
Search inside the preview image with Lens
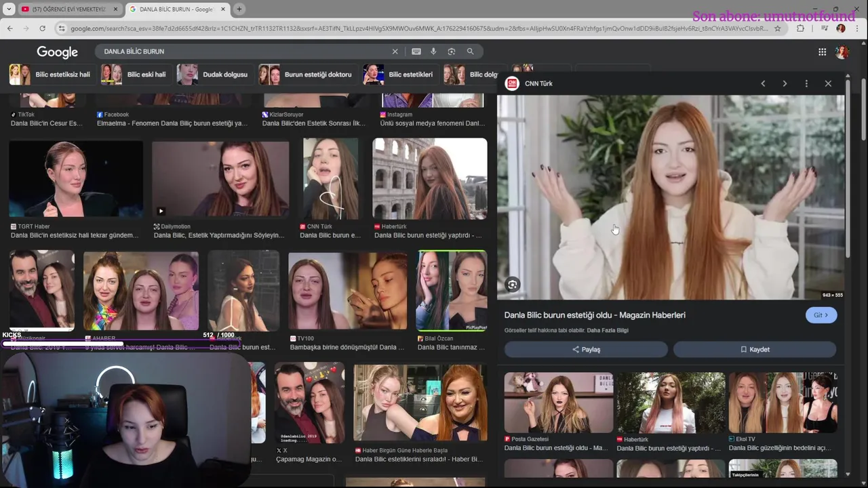[x=513, y=285]
